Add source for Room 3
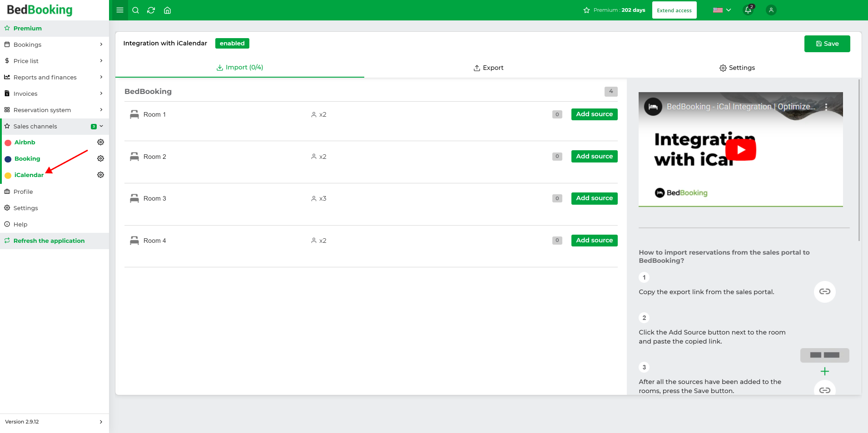 (x=594, y=198)
